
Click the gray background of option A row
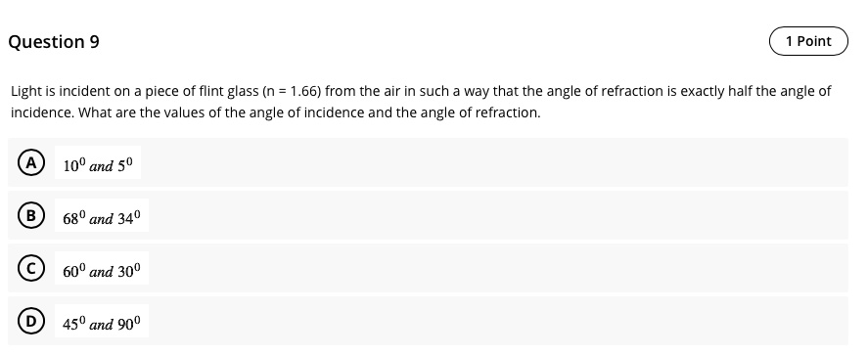tap(492, 162)
